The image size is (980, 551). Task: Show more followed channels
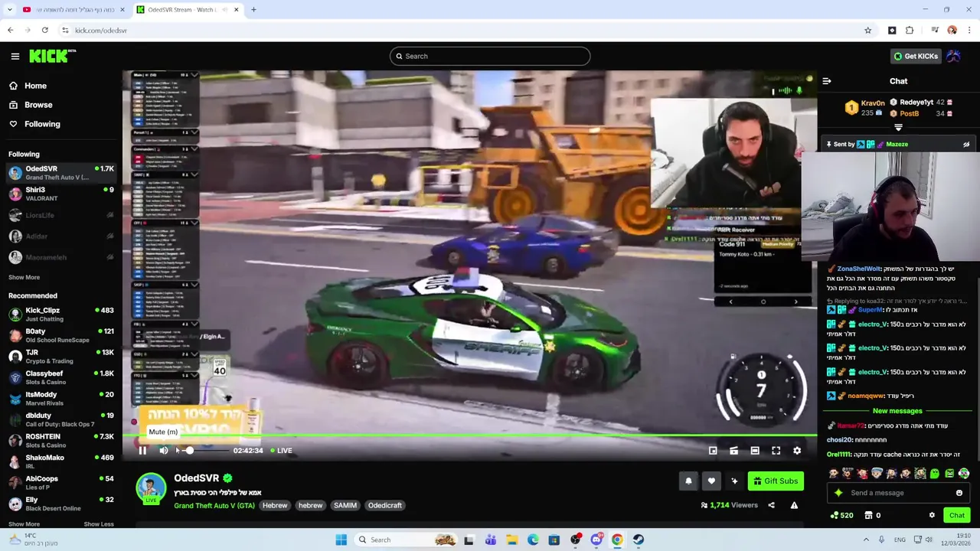[24, 277]
